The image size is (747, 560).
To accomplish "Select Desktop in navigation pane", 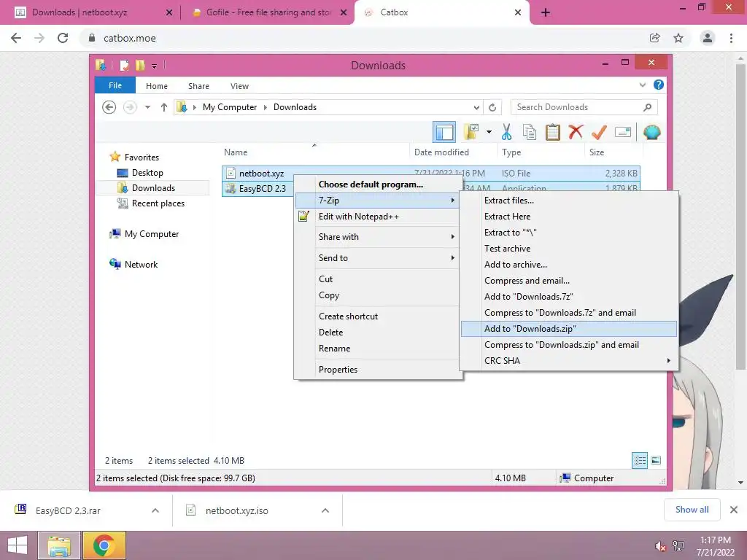I will pos(147,172).
